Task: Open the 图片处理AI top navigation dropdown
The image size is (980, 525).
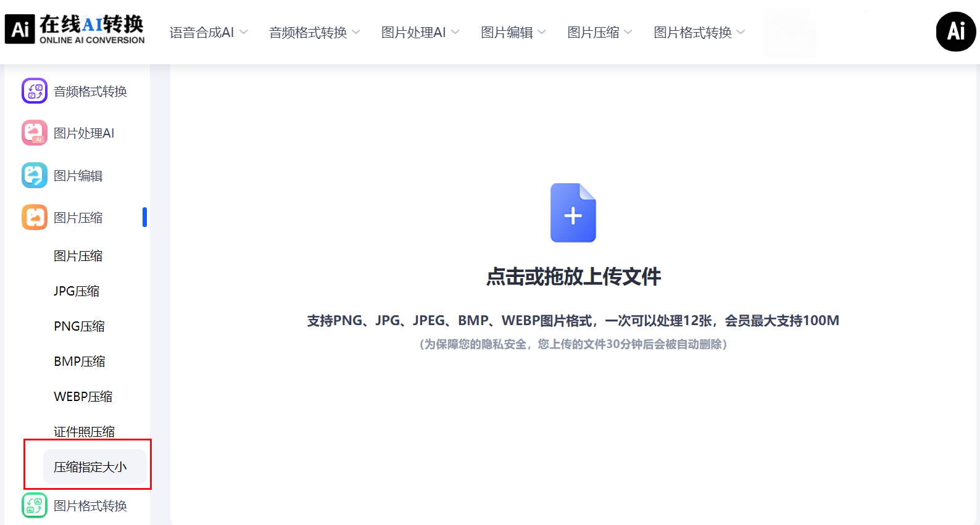Action: tap(420, 32)
